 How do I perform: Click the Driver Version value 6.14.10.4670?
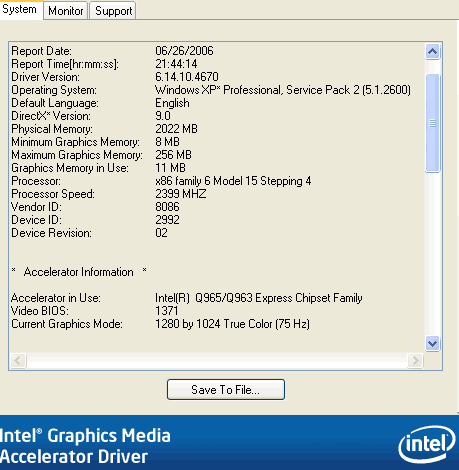click(x=187, y=77)
